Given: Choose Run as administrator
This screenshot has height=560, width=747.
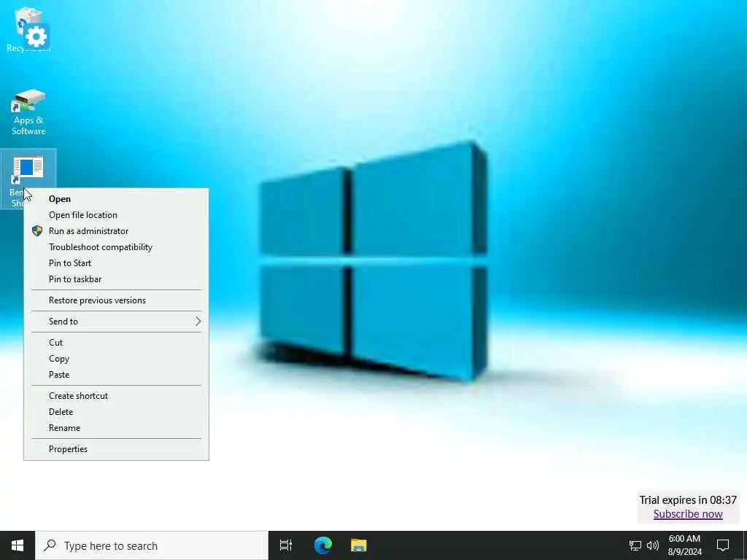Looking at the screenshot, I should coord(116,231).
